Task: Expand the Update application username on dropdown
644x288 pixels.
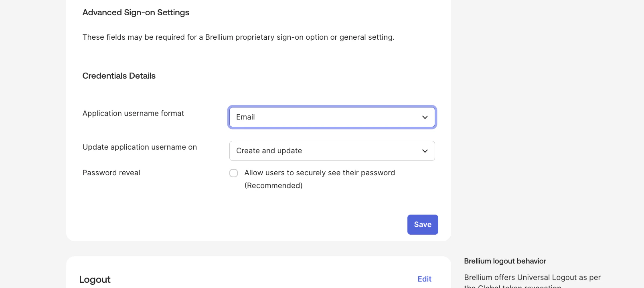Action: pos(332,151)
